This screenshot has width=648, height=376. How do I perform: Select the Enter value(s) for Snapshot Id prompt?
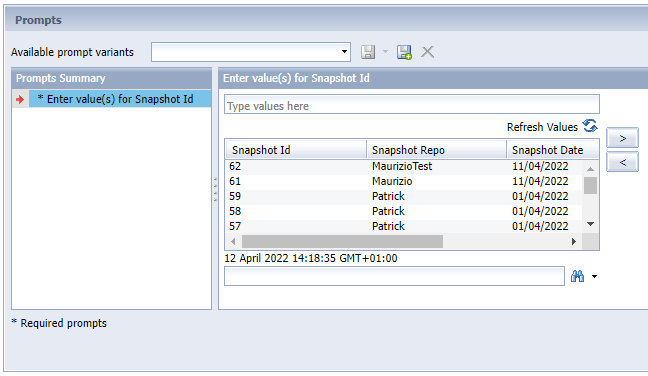(120, 99)
